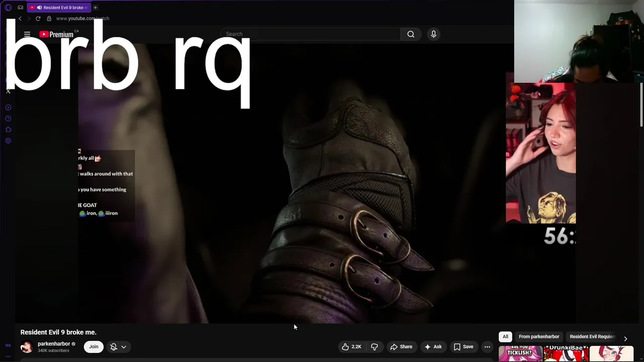Screen dimensions: 644x362
Task: Select the Resident Evil 9 browser tab
Action: point(59,8)
